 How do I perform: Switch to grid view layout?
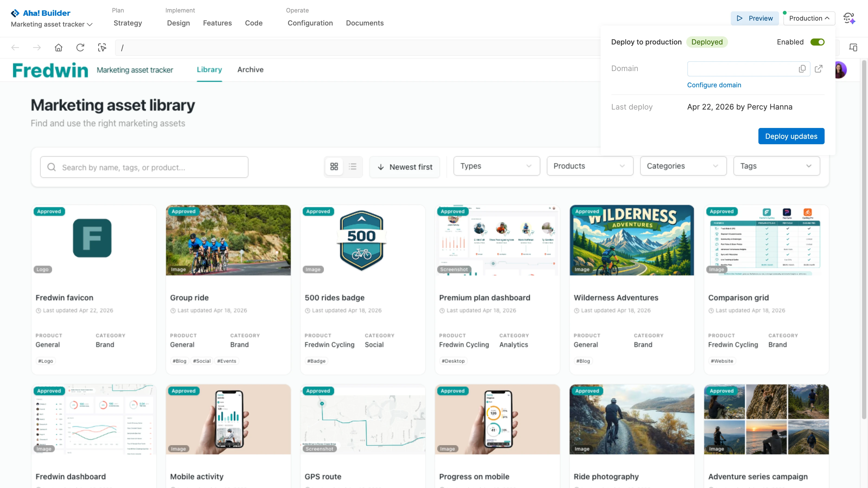[334, 167]
